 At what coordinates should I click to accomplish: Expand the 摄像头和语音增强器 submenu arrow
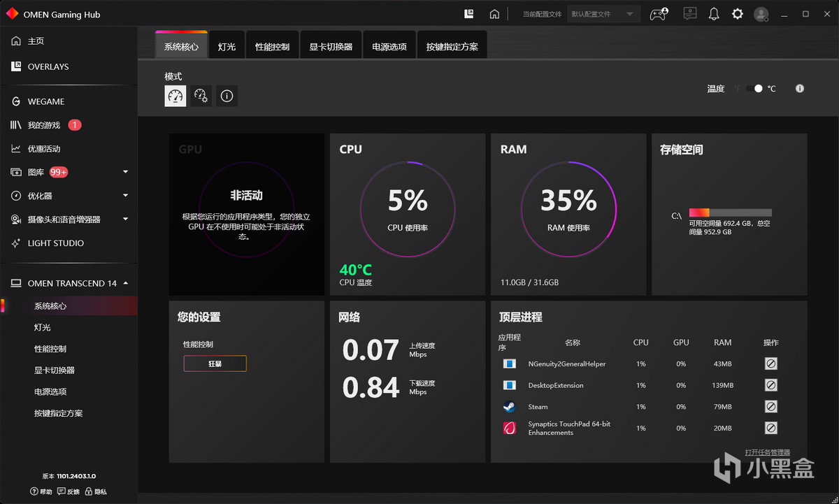(126, 219)
